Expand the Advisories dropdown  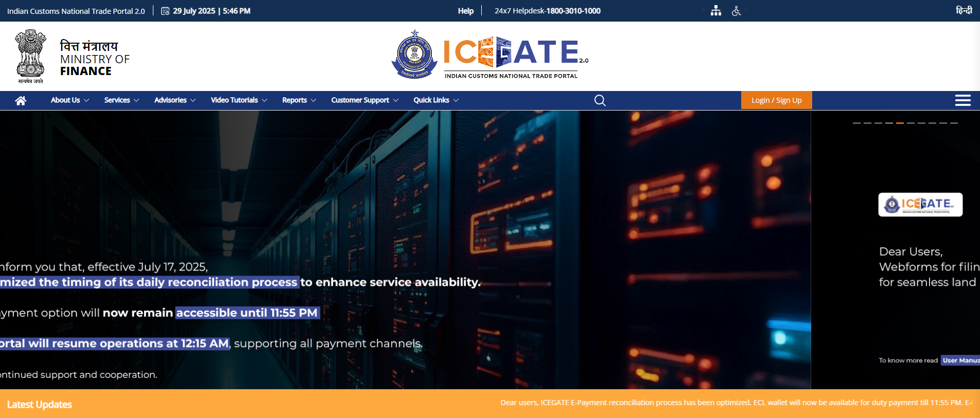(x=175, y=100)
